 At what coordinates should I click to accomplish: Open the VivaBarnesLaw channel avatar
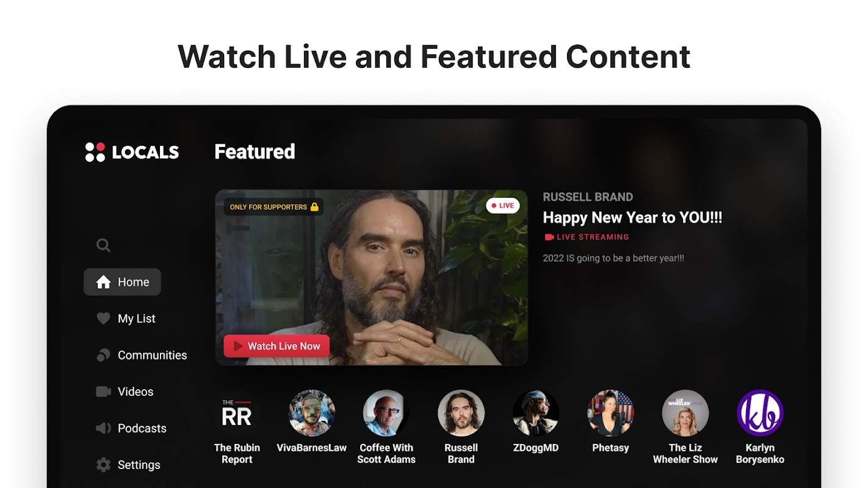coord(312,413)
